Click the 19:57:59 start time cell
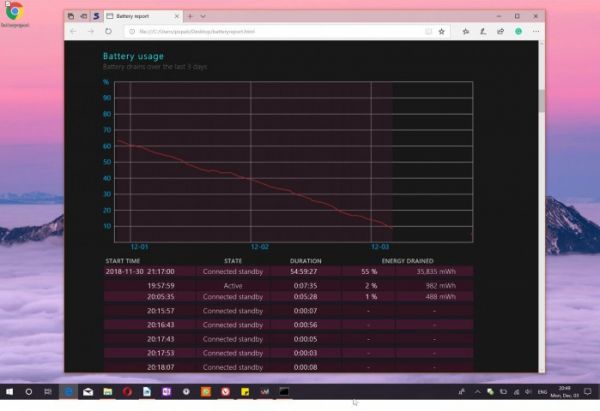Screen dimensions: 600x411 click(x=161, y=286)
